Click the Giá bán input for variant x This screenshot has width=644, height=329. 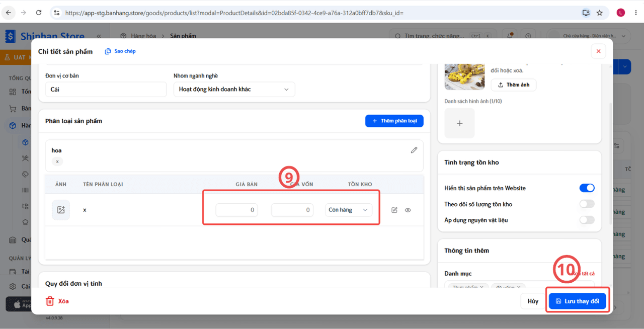(237, 210)
